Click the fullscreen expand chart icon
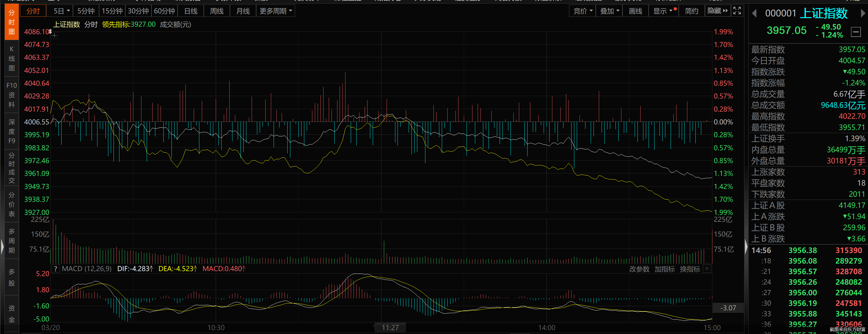This screenshot has width=868, height=334. (x=737, y=11)
